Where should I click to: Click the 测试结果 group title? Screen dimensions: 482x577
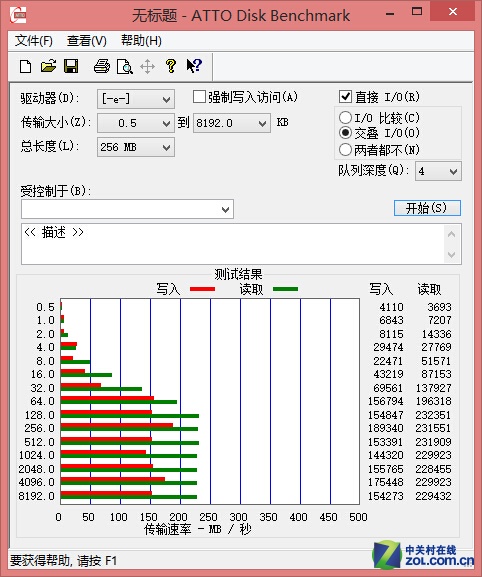(x=238, y=274)
